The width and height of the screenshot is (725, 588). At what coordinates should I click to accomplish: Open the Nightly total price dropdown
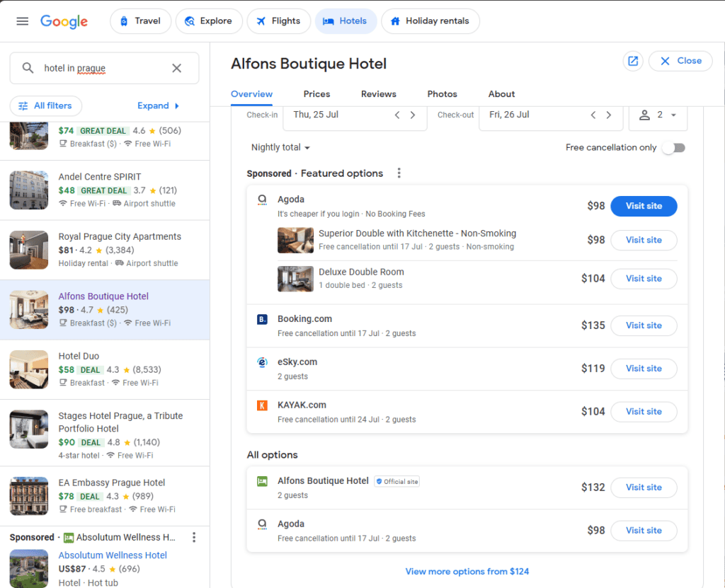pos(281,148)
